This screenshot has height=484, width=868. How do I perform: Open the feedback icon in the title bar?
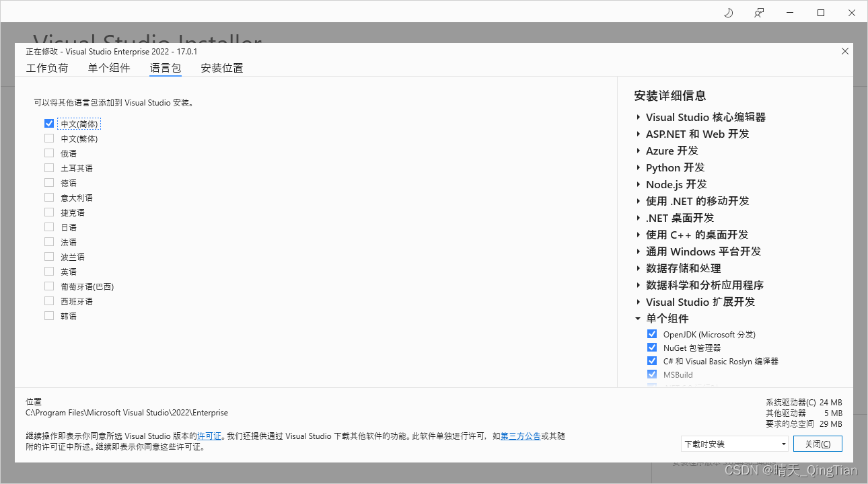point(759,12)
